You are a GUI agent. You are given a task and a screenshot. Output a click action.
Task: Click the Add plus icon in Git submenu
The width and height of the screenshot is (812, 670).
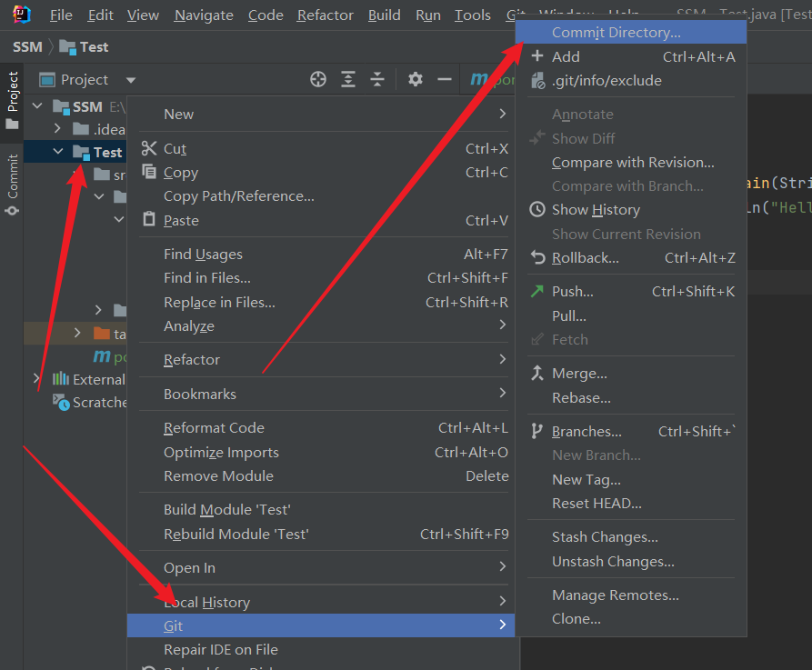pos(537,56)
